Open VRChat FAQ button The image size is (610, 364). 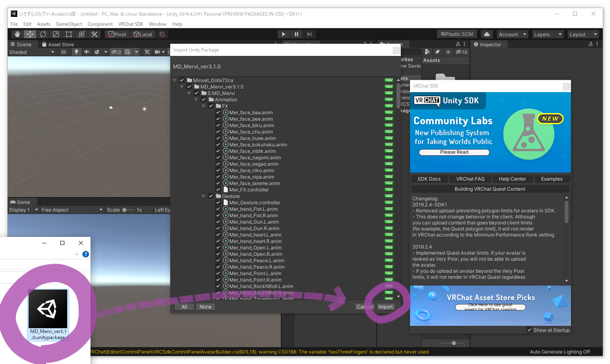coord(470,179)
